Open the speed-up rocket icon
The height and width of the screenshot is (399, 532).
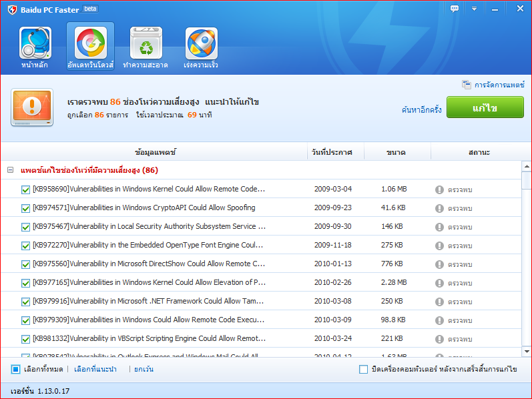point(202,43)
